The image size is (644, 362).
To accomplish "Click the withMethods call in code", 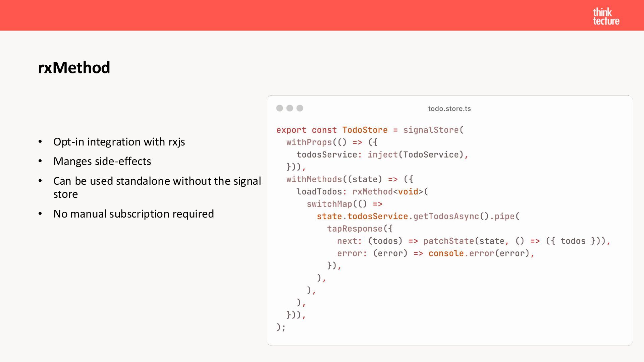I will pos(314,179).
